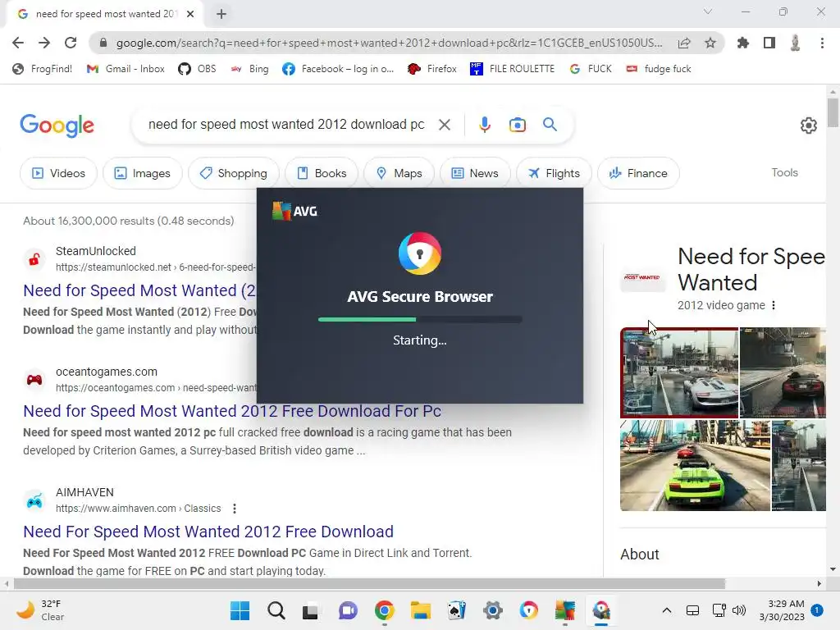Viewport: 840px width, 630px height.
Task: Expand the tab search chevron in title bar
Action: (708, 11)
